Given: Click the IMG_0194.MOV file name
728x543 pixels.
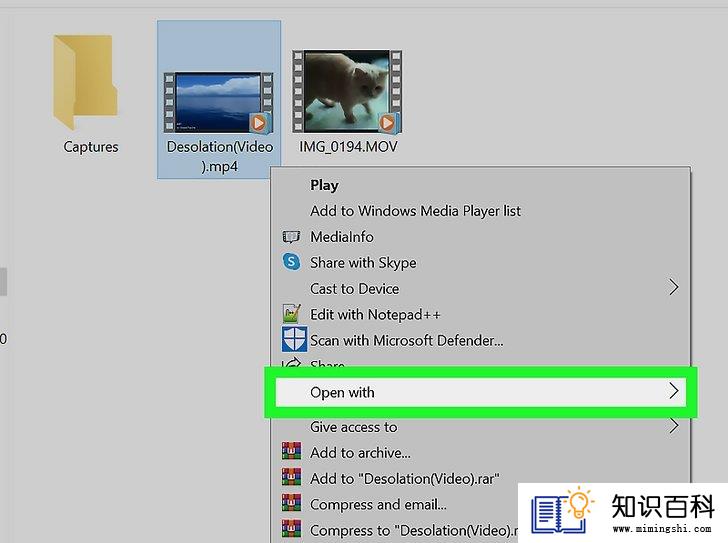Looking at the screenshot, I should pos(348,147).
